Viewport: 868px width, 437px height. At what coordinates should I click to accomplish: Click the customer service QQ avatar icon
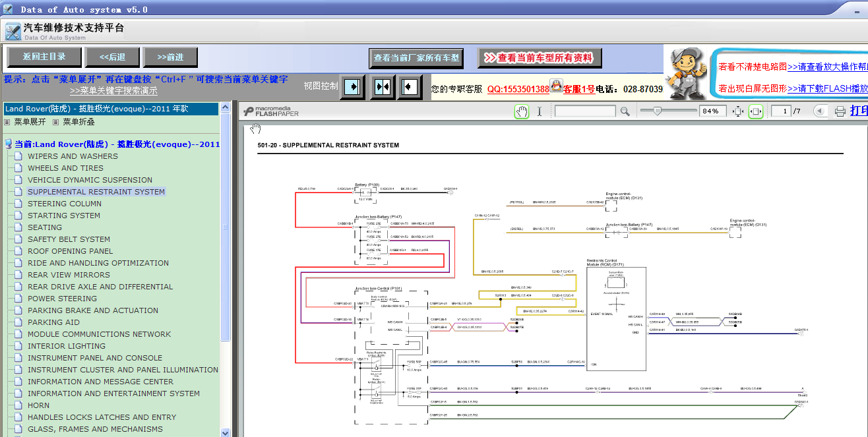coord(556,86)
